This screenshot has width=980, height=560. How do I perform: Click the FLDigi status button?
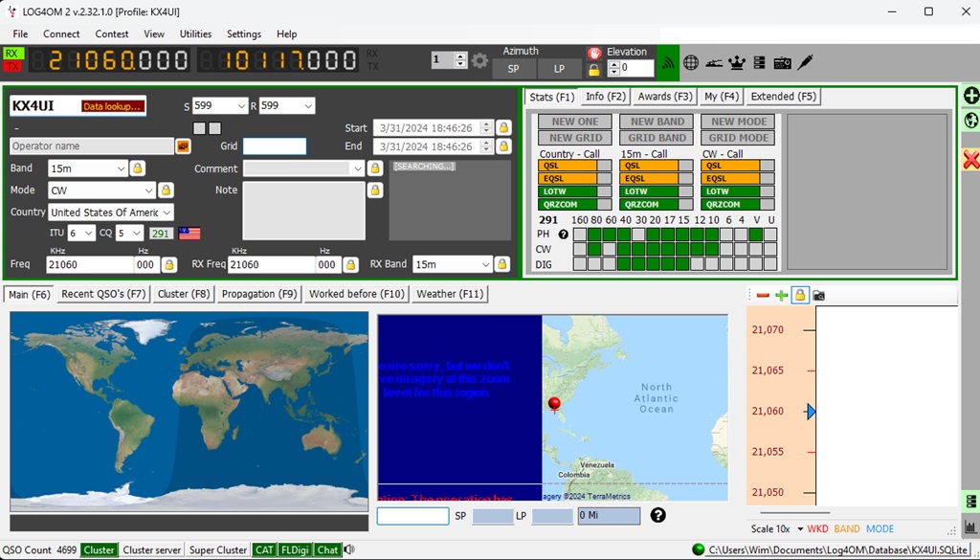295,550
